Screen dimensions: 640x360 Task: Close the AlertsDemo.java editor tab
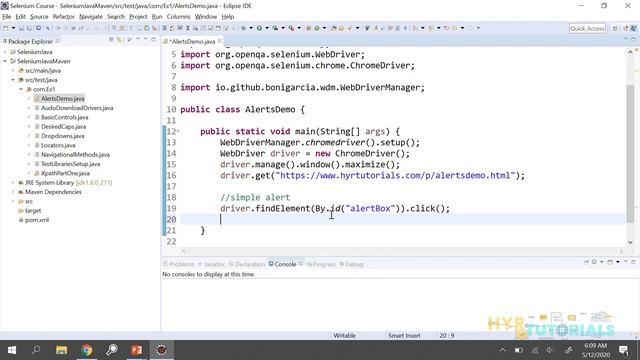tap(220, 41)
